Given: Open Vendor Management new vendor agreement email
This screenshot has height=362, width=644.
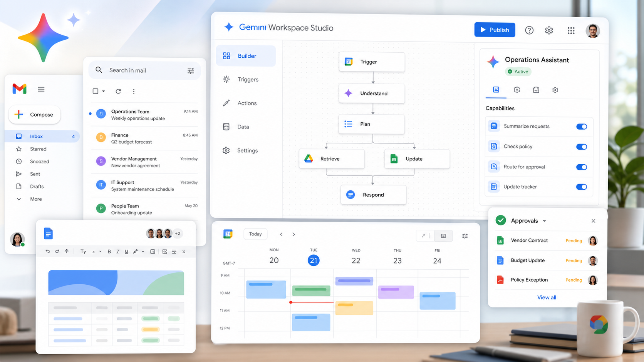Looking at the screenshot, I should point(144,162).
